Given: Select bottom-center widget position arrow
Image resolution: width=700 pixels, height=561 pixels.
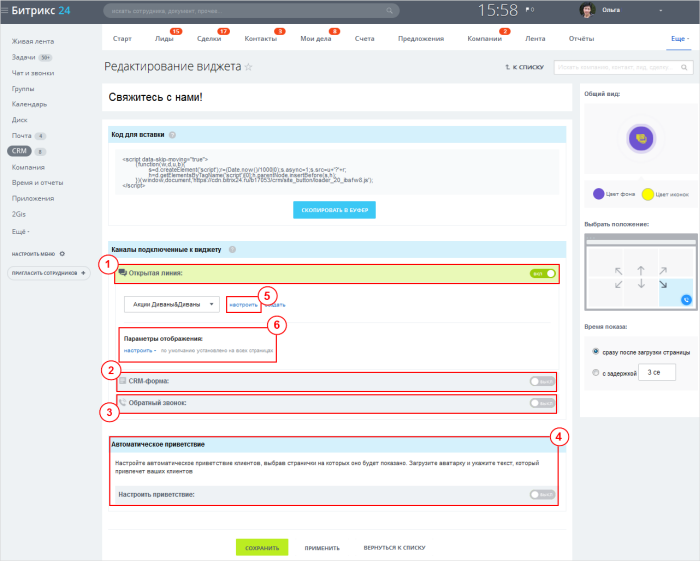Looking at the screenshot, I should [641, 284].
